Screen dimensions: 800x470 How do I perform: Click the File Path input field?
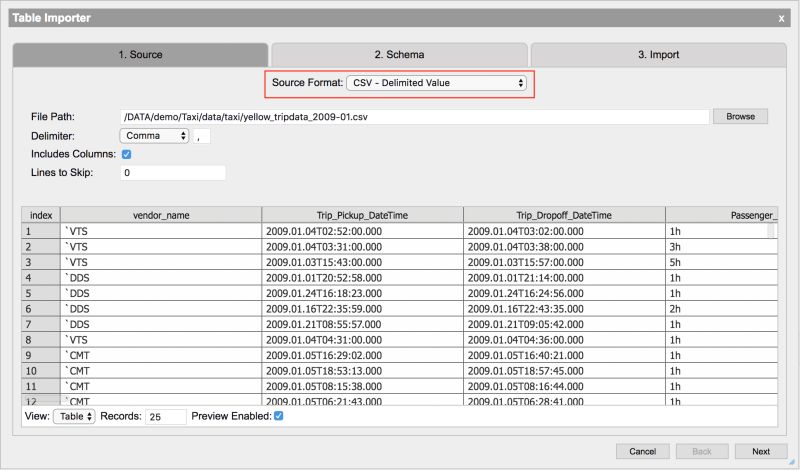[x=414, y=117]
